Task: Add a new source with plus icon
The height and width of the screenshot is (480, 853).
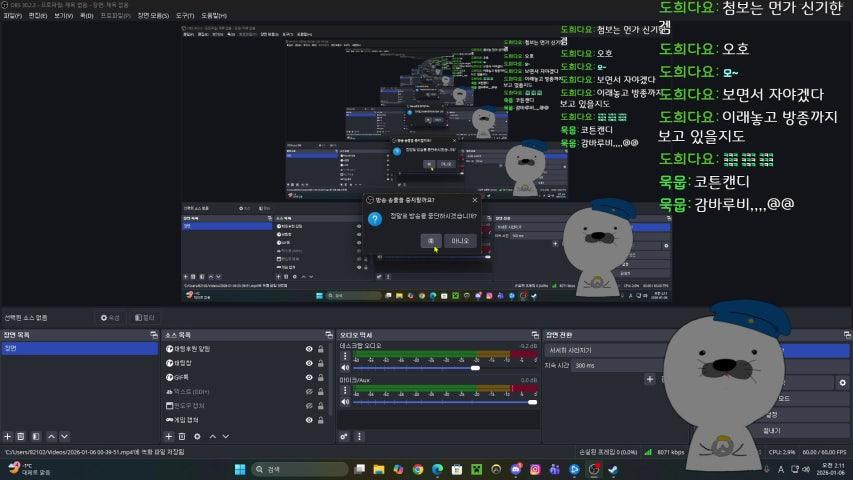Action: coord(168,437)
